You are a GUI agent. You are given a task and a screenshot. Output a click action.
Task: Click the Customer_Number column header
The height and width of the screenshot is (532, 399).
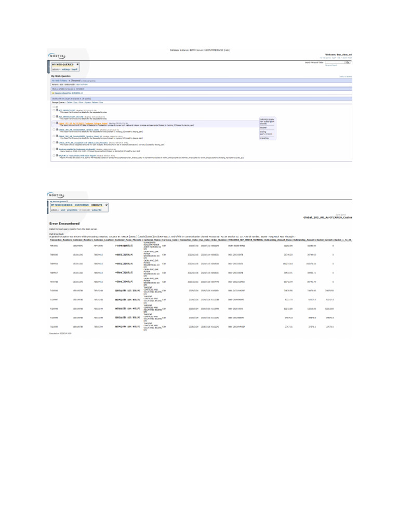pyautogui.click(x=83, y=240)
